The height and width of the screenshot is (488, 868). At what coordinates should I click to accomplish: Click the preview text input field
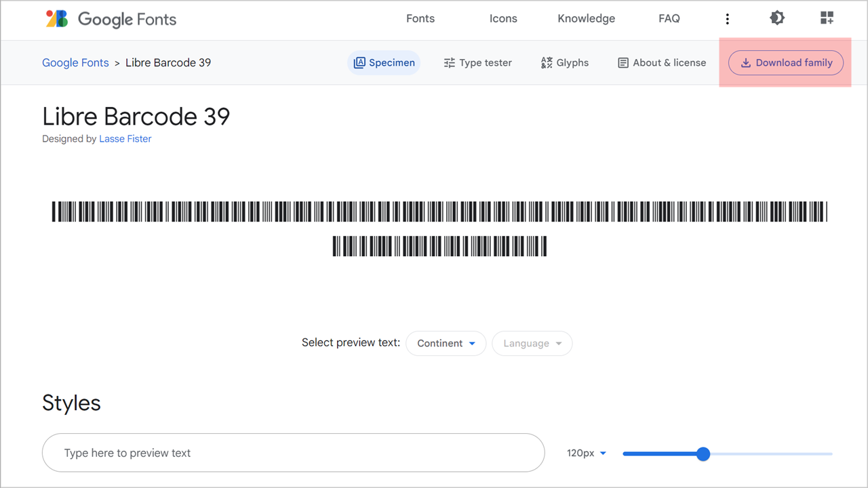point(294,453)
